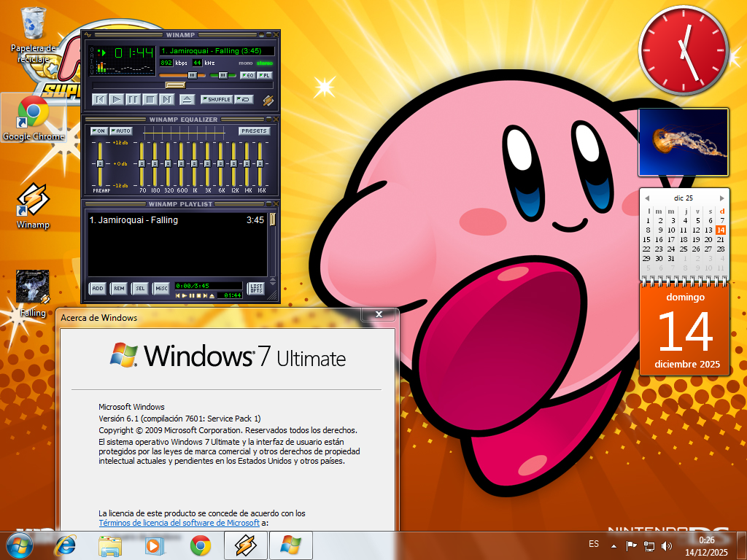The width and height of the screenshot is (747, 560).
Task: Select Jamiroquai - Falling in the playlist
Action: coord(134,220)
